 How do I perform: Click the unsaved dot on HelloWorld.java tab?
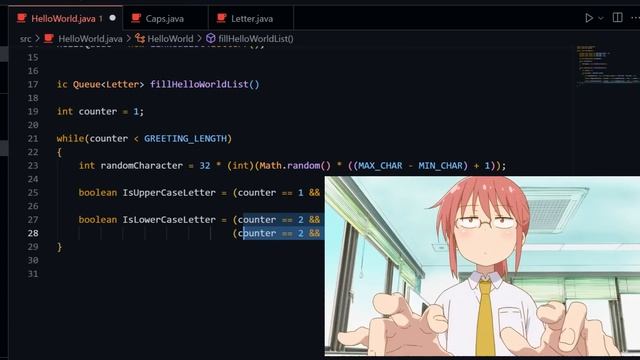pos(113,18)
